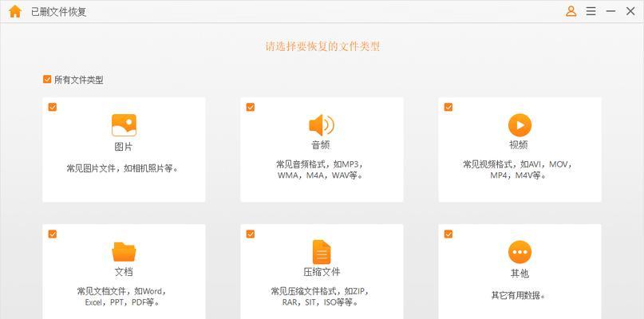Click the audio formats description with MP3
The width and height of the screenshot is (644, 319).
322,170
